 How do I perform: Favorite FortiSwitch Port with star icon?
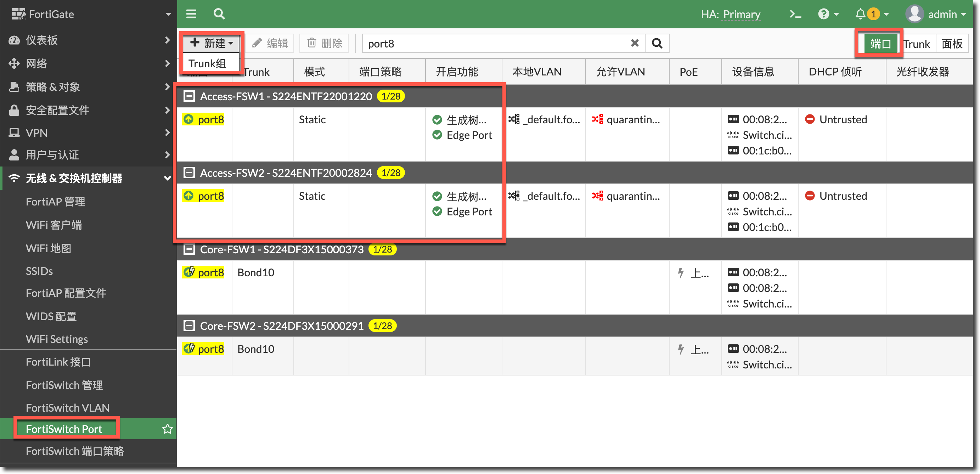(x=167, y=429)
